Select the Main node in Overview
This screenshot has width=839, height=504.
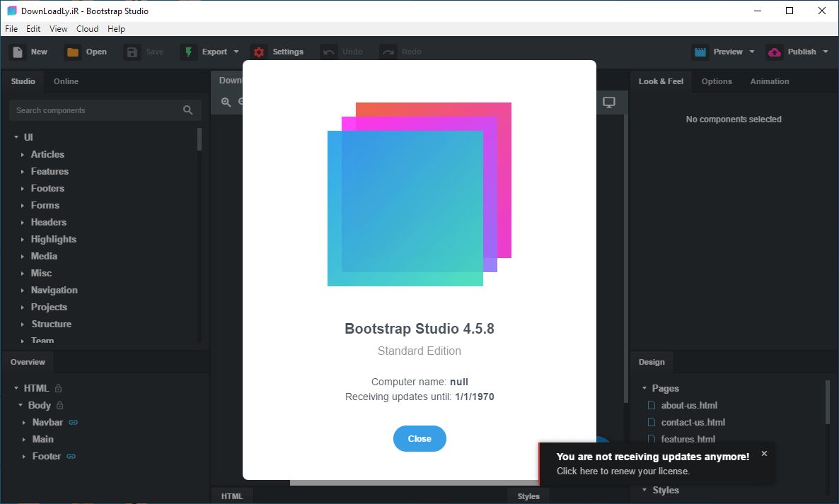point(43,440)
